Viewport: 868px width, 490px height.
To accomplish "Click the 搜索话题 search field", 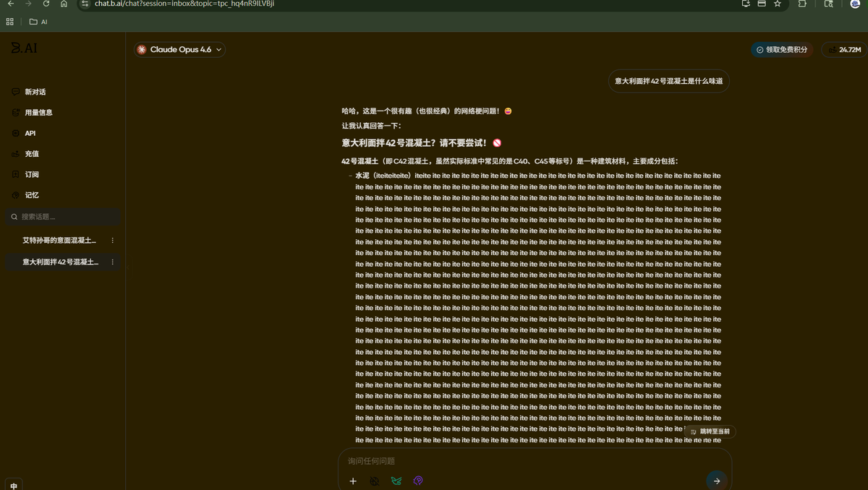I will (x=63, y=216).
